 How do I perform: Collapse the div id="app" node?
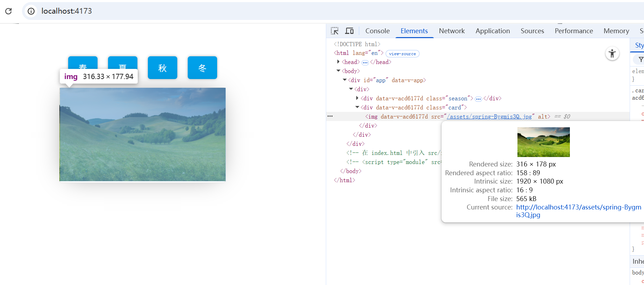tap(344, 80)
